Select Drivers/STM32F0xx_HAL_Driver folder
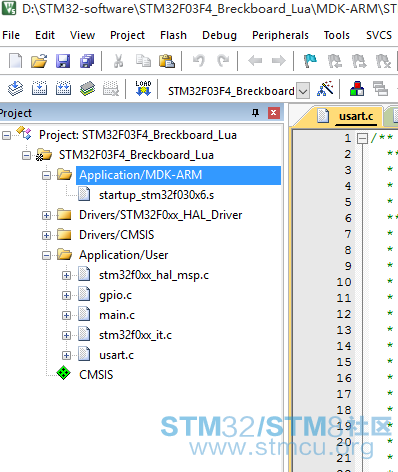The image size is (398, 472). tap(160, 215)
